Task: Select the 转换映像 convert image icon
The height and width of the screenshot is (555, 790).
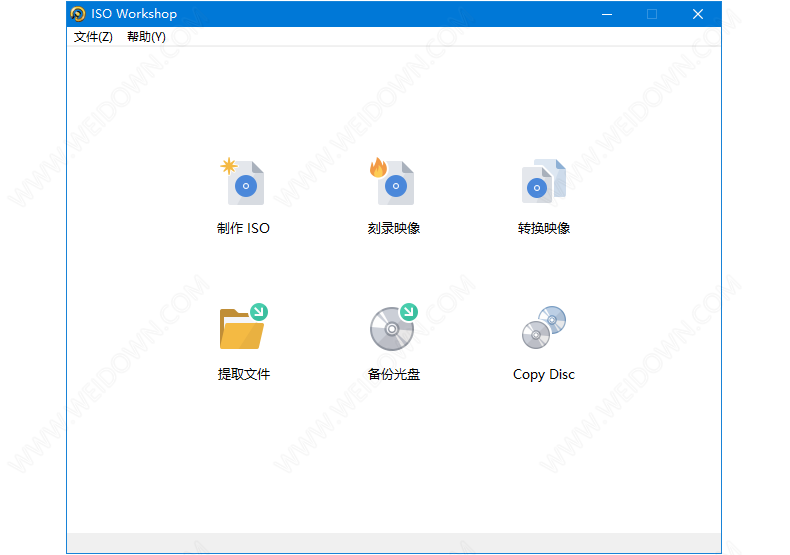Action: coord(544,181)
